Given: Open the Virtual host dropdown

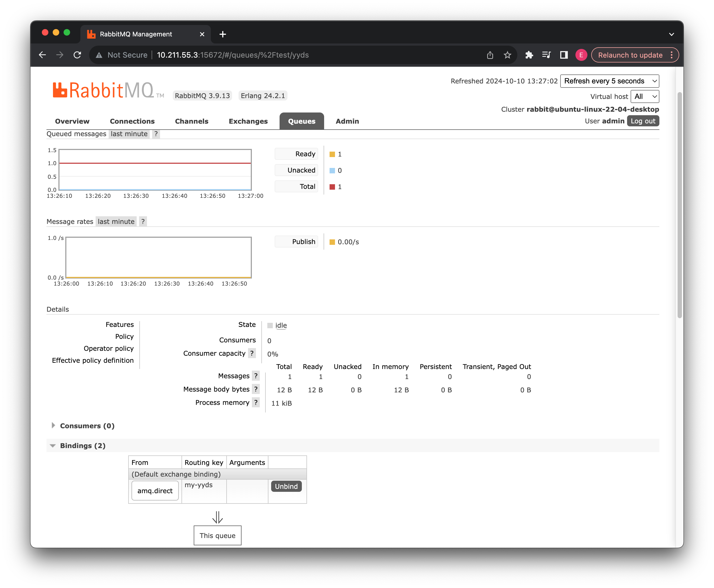Looking at the screenshot, I should coord(644,96).
